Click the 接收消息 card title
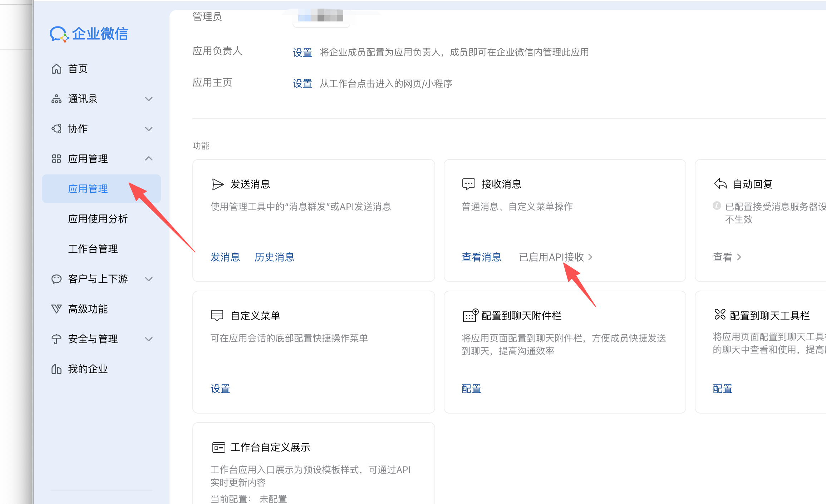Screen dimensions: 826x504 502,184
